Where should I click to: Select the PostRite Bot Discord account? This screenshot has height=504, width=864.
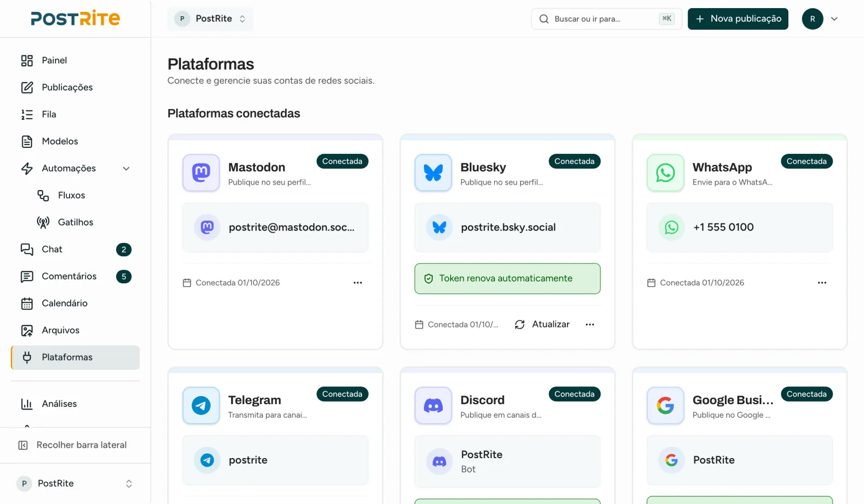[508, 461]
